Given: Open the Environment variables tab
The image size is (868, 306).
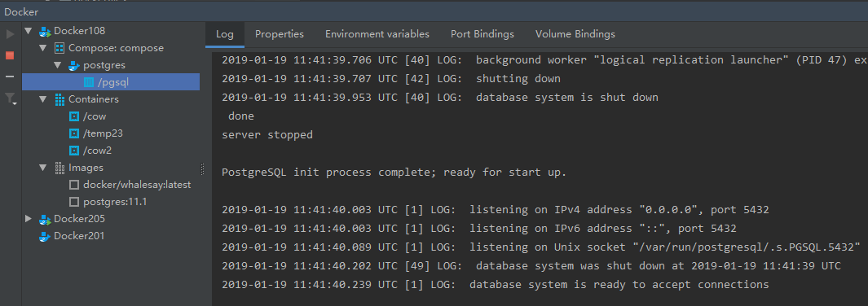Looking at the screenshot, I should tap(377, 34).
